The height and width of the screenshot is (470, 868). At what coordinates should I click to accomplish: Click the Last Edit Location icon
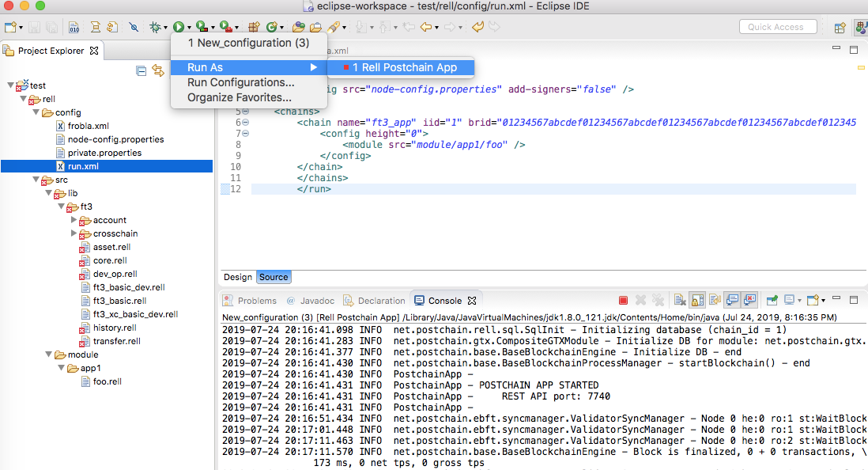[409, 27]
